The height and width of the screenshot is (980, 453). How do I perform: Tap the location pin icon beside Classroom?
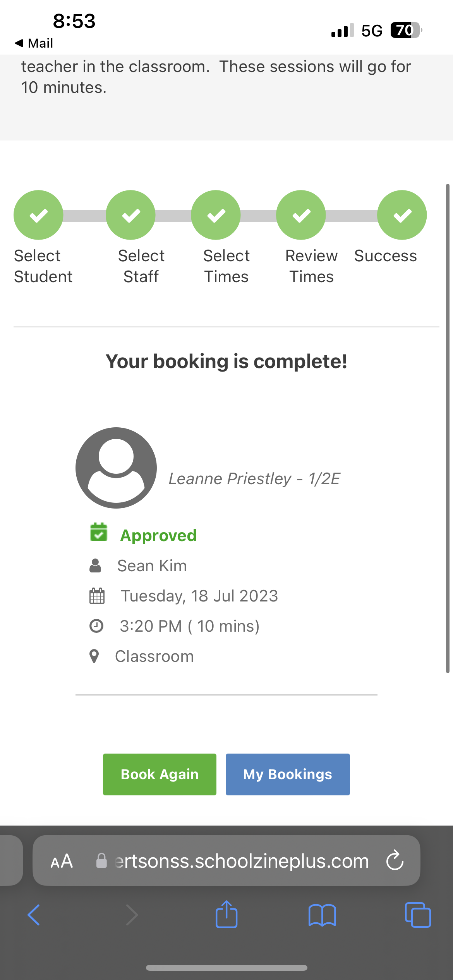click(x=94, y=656)
